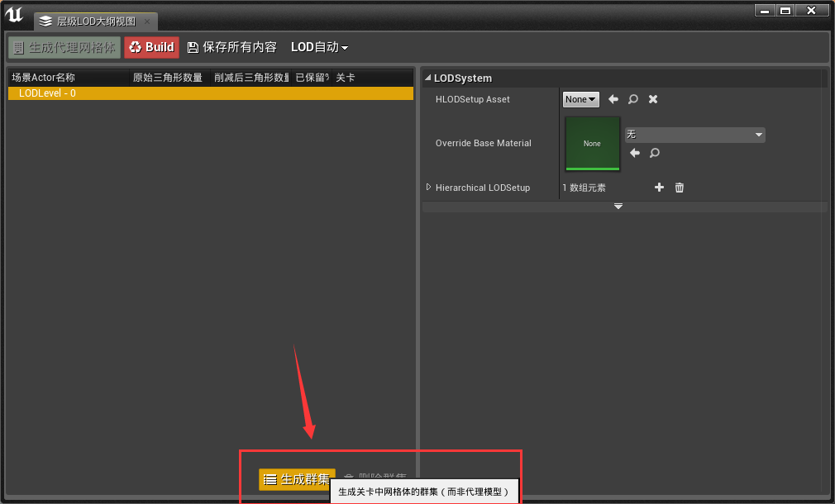This screenshot has height=504, width=835.
Task: Click the HLODSetup Asset label
Action: (x=472, y=99)
